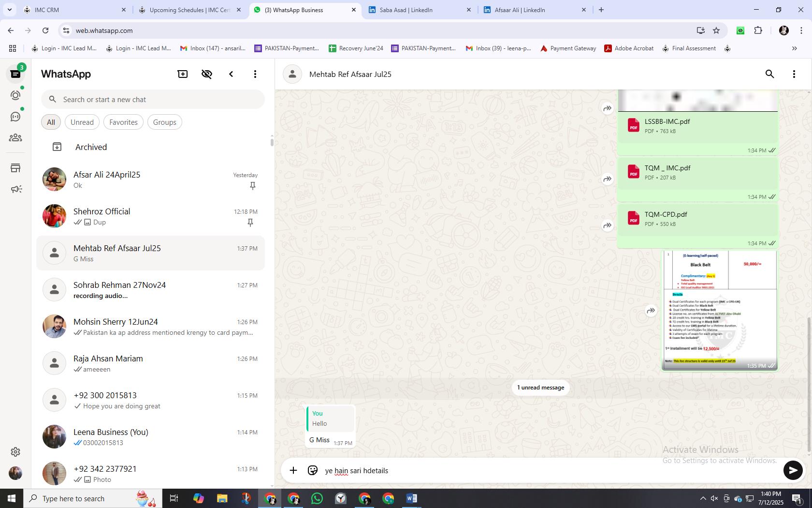This screenshot has height=508, width=812.
Task: Open Leena Business (You) chat
Action: [151, 437]
